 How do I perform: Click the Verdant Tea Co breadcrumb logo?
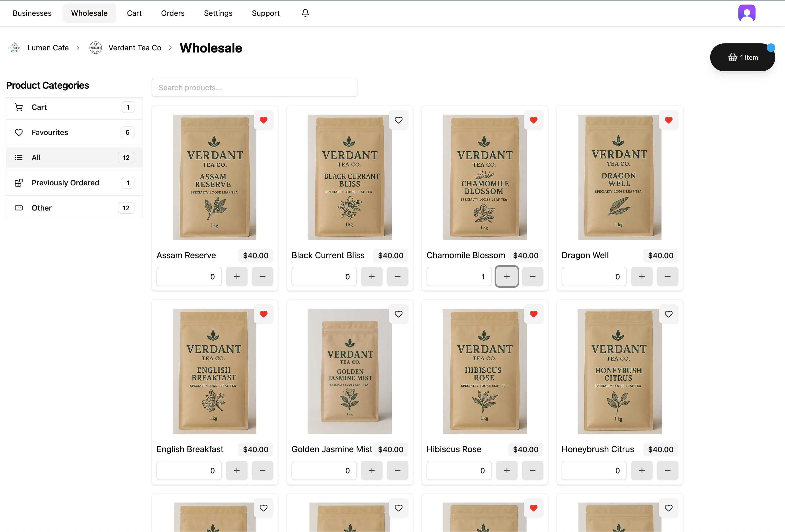tap(96, 48)
